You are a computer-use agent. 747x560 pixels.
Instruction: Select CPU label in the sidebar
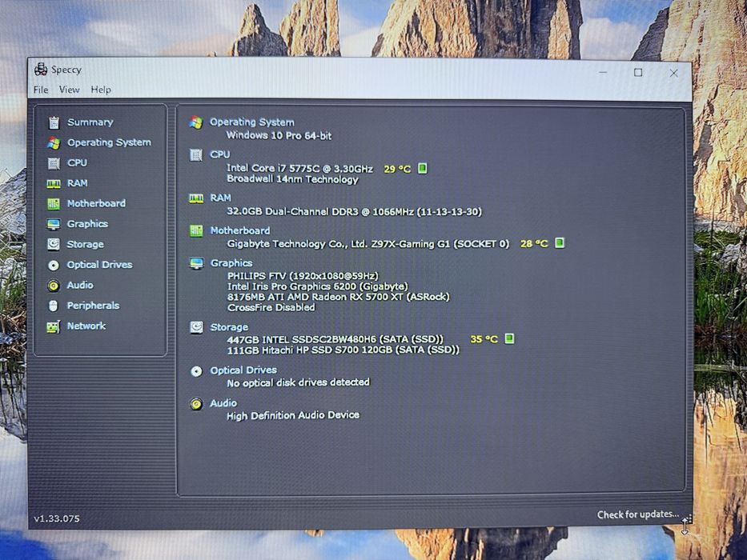[x=77, y=163]
